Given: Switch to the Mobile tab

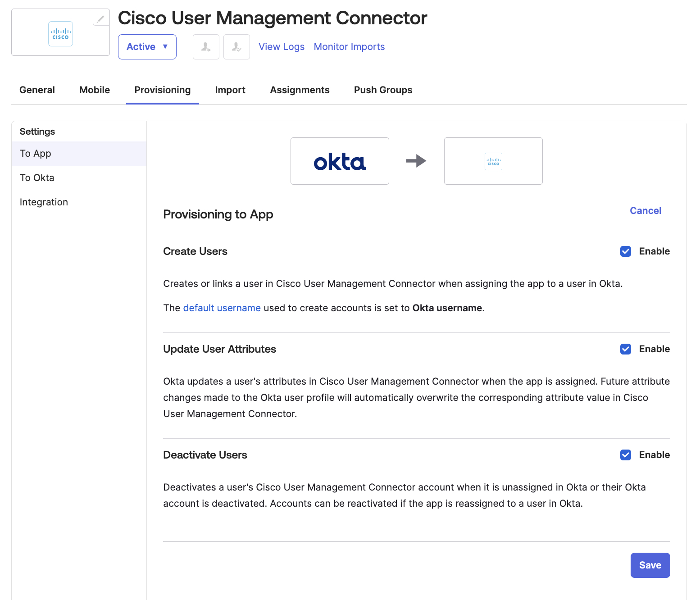Looking at the screenshot, I should [x=95, y=90].
